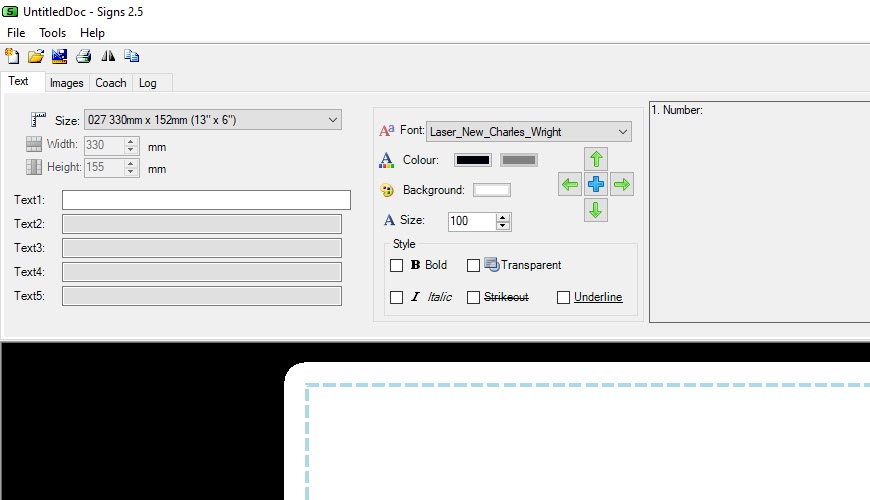Open the Help menu

click(92, 33)
